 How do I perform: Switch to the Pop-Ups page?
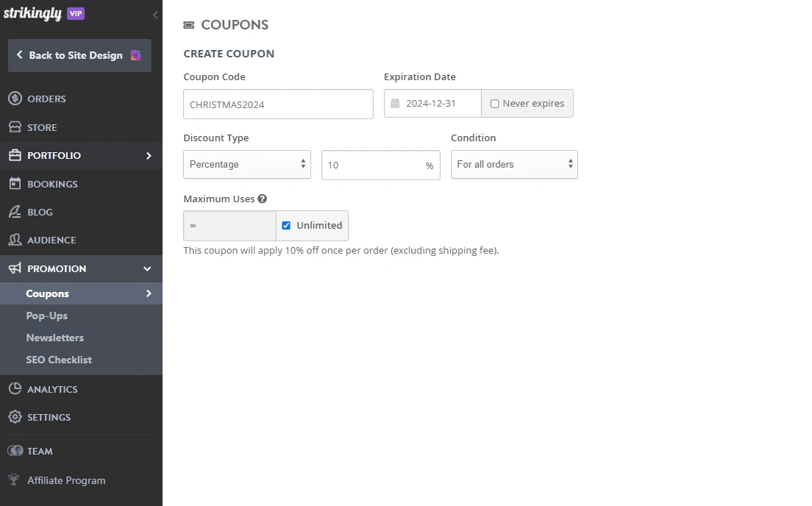click(x=48, y=315)
